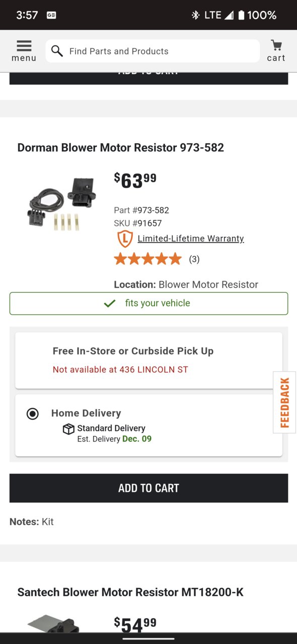The height and width of the screenshot is (644, 297).
Task: Choose Free In-Store or Curbside Pick Up
Action: tap(148, 360)
